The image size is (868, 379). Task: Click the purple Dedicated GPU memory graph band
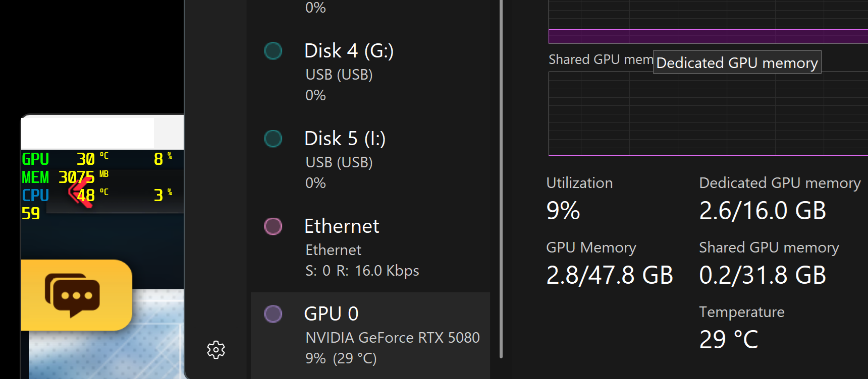(708, 36)
